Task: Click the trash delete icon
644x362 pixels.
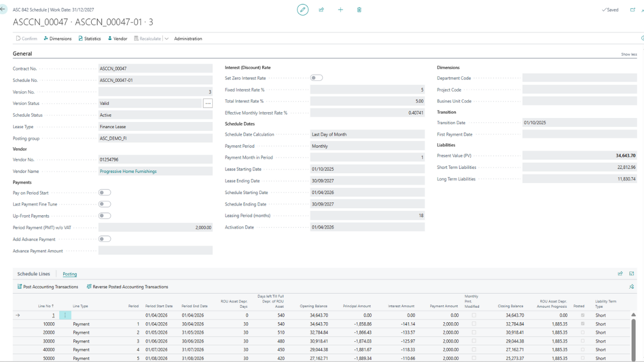Action: (359, 10)
